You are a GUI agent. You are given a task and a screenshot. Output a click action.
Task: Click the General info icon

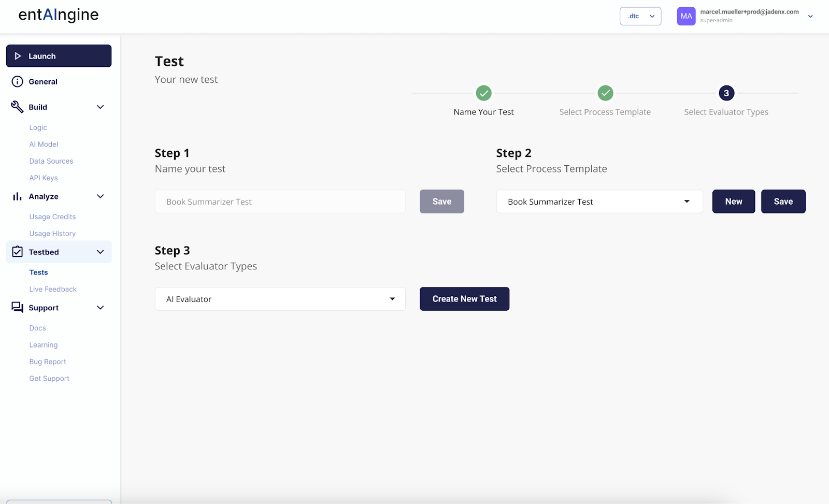click(x=17, y=81)
